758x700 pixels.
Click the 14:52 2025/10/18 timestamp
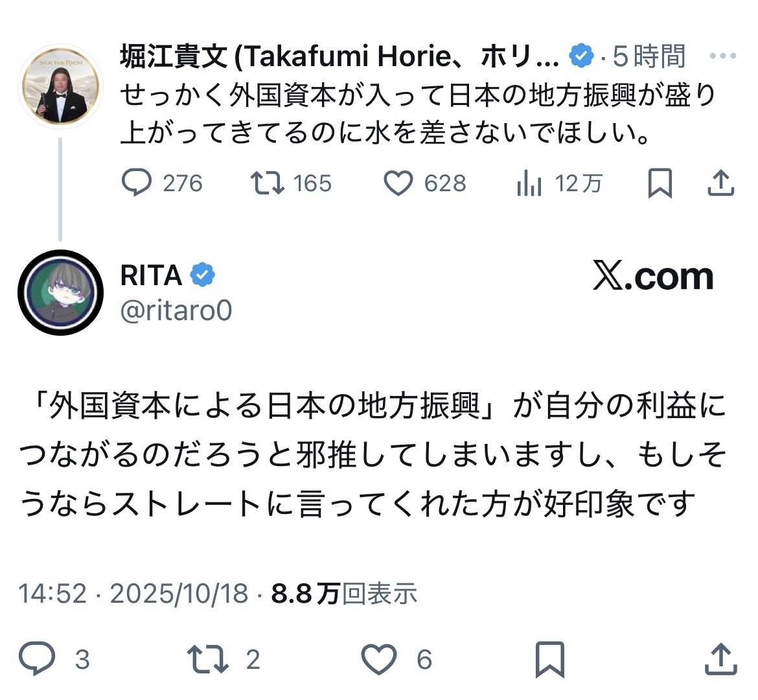coord(133,593)
